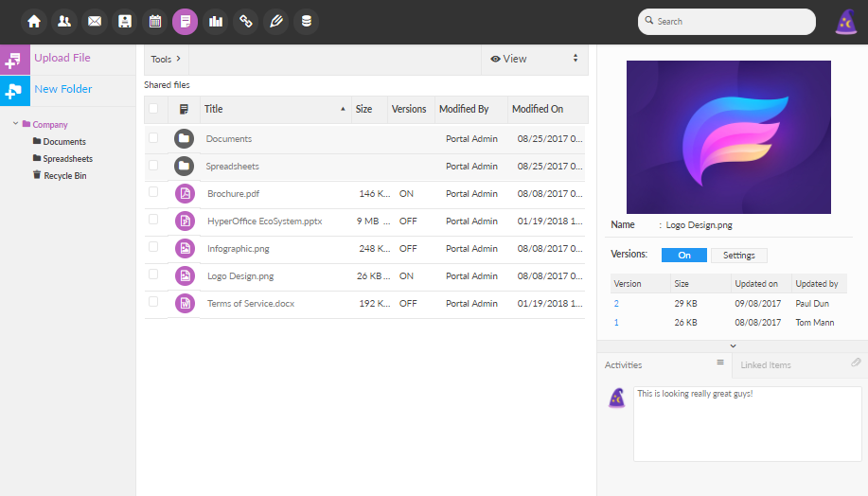Check the Infographic.png row checkbox
The image size is (868, 496).
pos(153,247)
